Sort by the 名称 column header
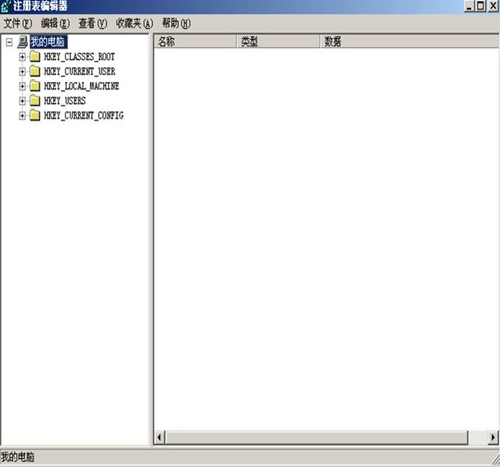This screenshot has height=467, width=500. (195, 42)
